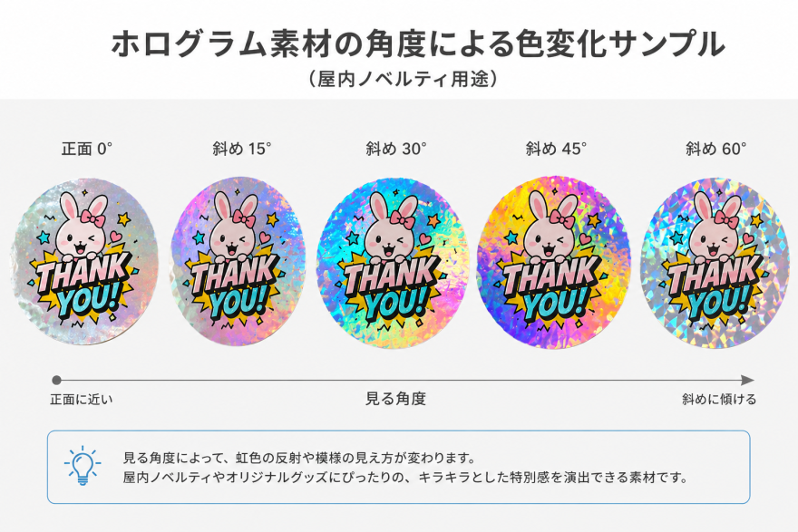Click the 正面 0° angle label
Viewport: 798px width, 532px height.
tap(86, 149)
